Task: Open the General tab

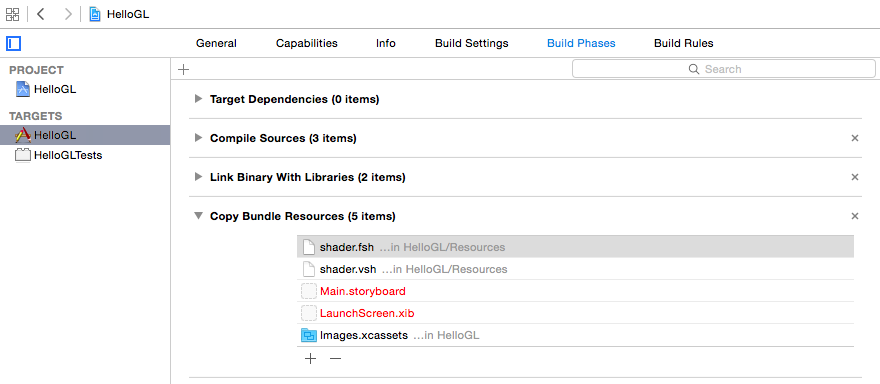Action: [x=216, y=43]
